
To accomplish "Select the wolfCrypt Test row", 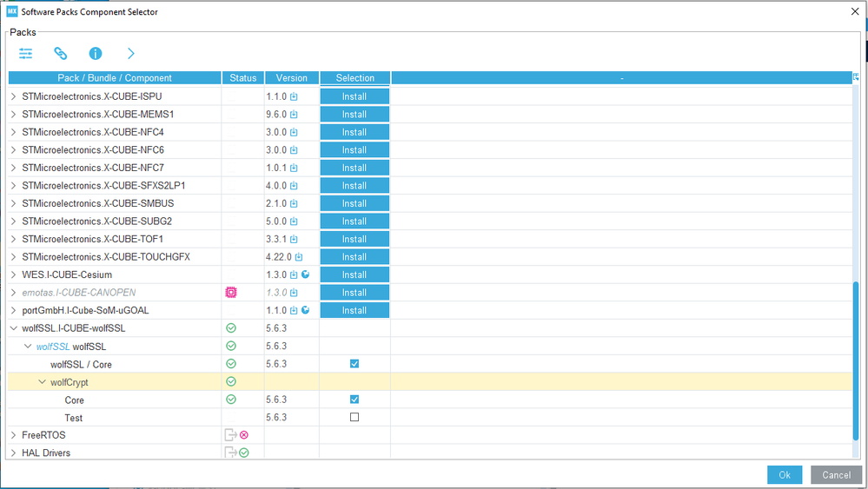I will tap(429, 417).
